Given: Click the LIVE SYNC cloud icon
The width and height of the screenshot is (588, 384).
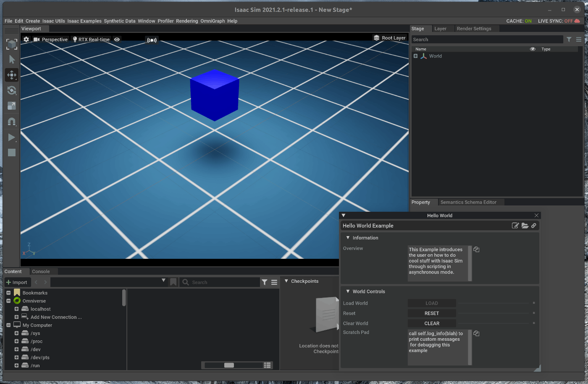Looking at the screenshot, I should 577,21.
